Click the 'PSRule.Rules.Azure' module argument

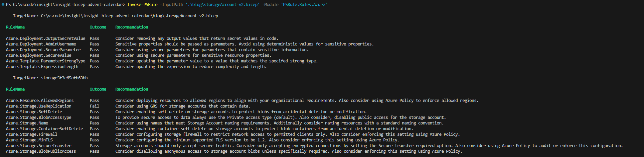[305, 5]
